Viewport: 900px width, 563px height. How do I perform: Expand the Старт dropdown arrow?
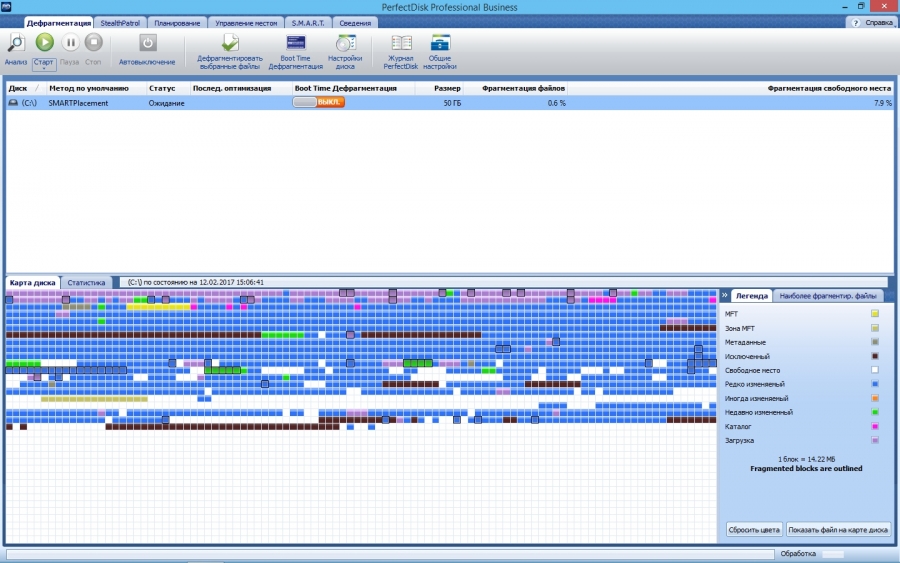click(x=44, y=70)
